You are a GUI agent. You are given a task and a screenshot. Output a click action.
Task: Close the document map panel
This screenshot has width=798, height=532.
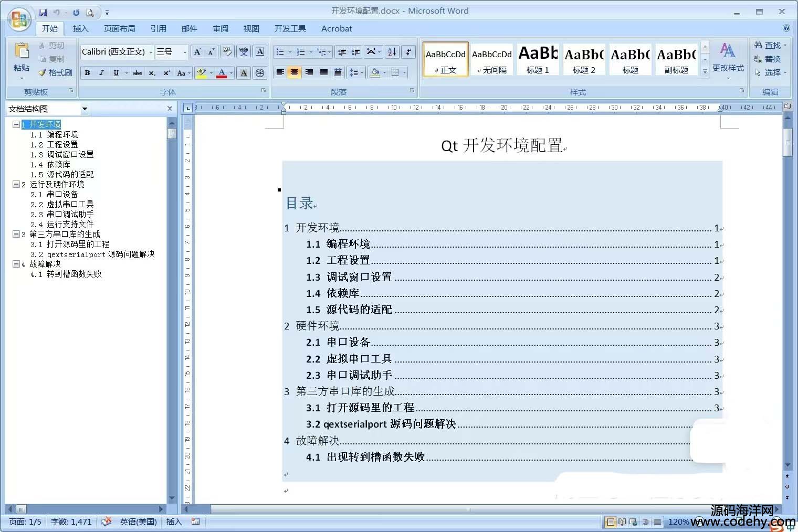(170, 109)
